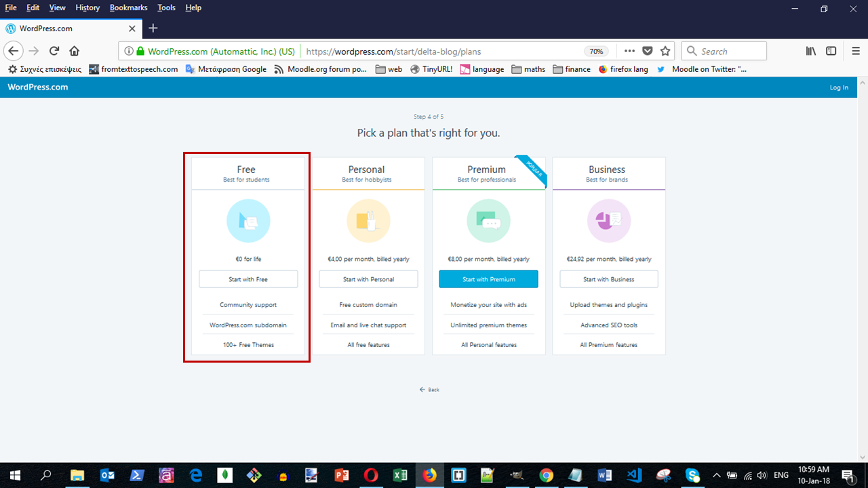The width and height of the screenshot is (868, 488).
Task: Open a new tab with plus button
Action: pyautogui.click(x=153, y=28)
